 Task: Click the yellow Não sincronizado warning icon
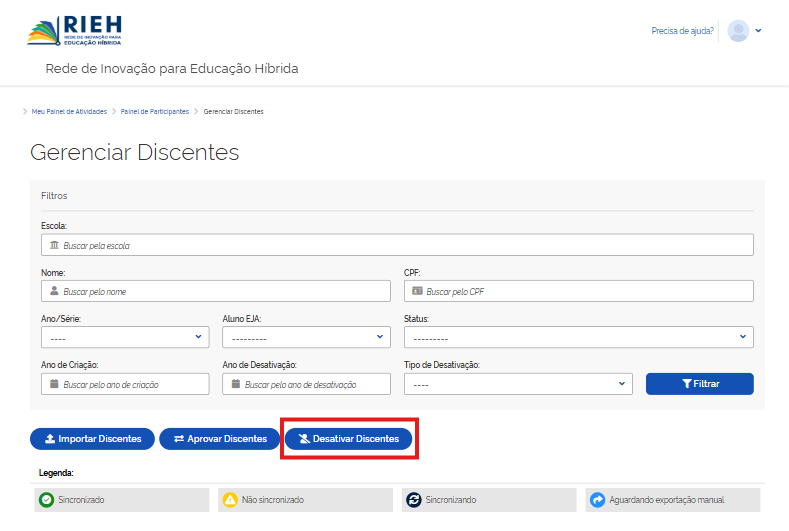(230, 499)
